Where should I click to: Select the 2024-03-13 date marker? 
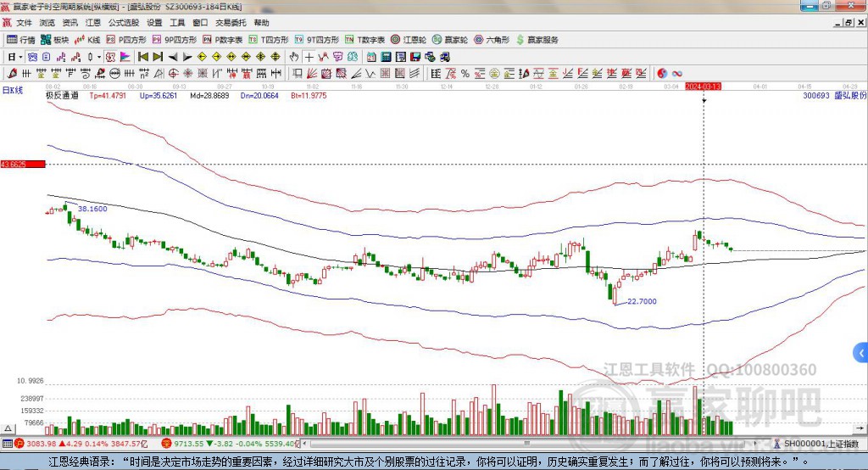tap(703, 87)
